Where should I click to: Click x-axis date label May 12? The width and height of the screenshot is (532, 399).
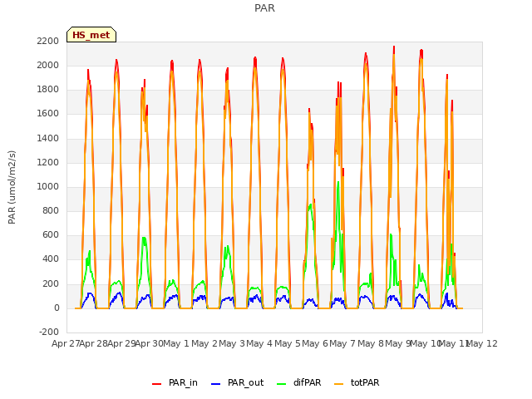coord(483,343)
